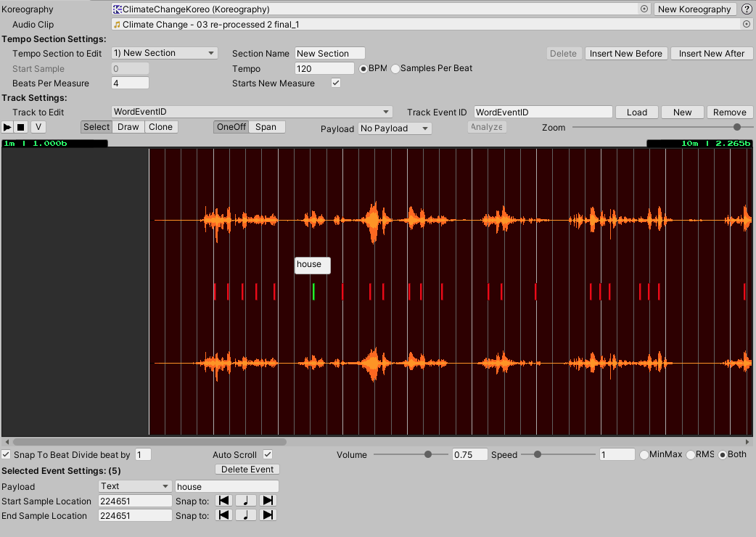Snap Start Sample Location to nearest beat
The image size is (756, 537).
tap(246, 501)
